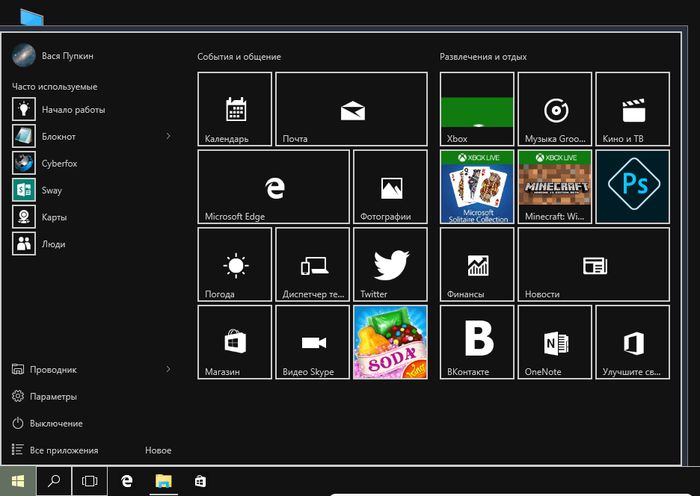Open the ВКонтакте tile
This screenshot has width=700, height=496.
point(477,343)
